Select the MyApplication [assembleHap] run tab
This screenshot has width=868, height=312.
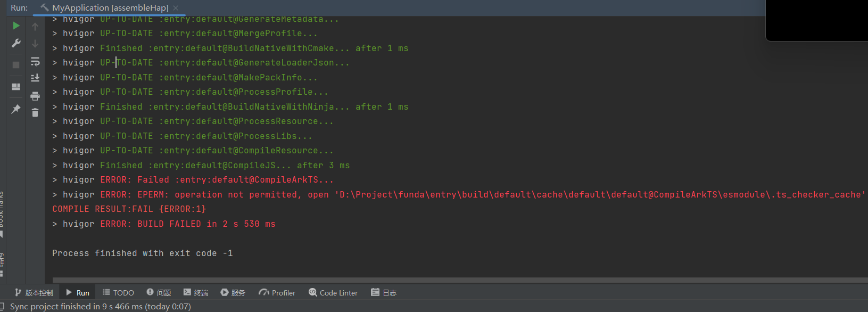point(110,8)
